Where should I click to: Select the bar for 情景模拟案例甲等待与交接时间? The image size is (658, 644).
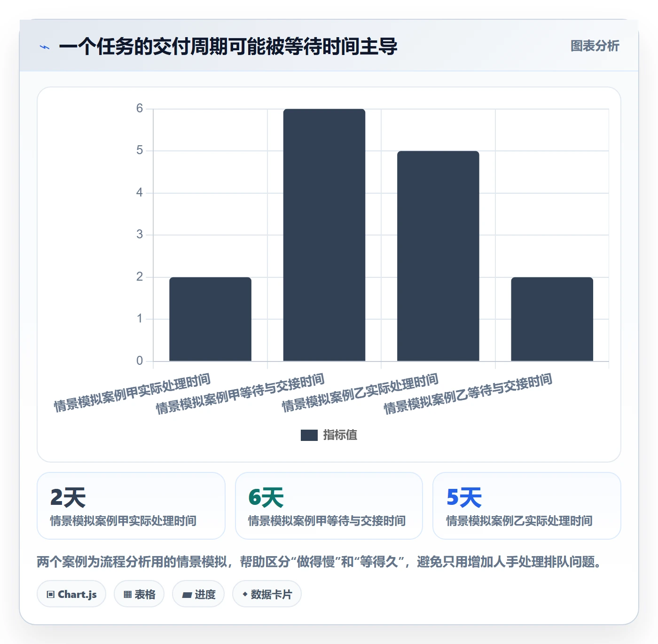[x=324, y=235]
